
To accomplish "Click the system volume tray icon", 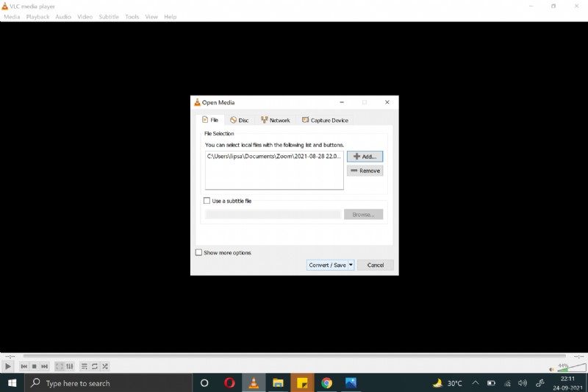I will pyautogui.click(x=523, y=383).
